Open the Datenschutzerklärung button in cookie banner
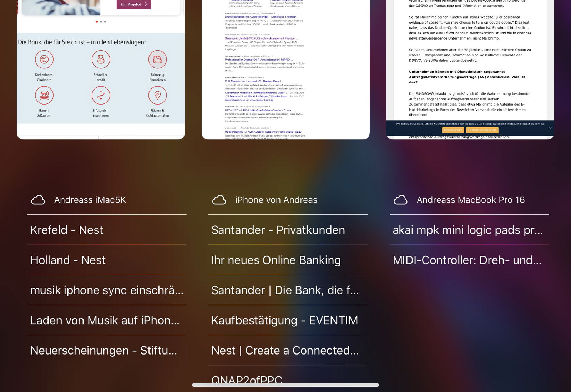The width and height of the screenshot is (571, 392). tap(482, 130)
